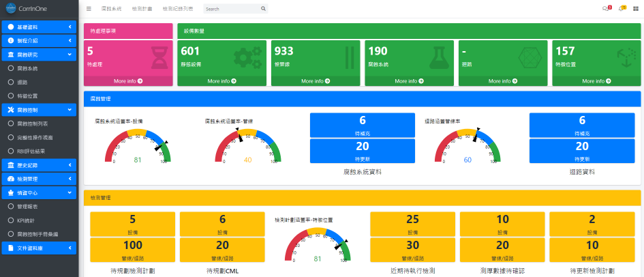Image resolution: width=644 pixels, height=277 pixels.
Task: Click the hourglass icon in the pink 待處理 card
Action: 159,57
